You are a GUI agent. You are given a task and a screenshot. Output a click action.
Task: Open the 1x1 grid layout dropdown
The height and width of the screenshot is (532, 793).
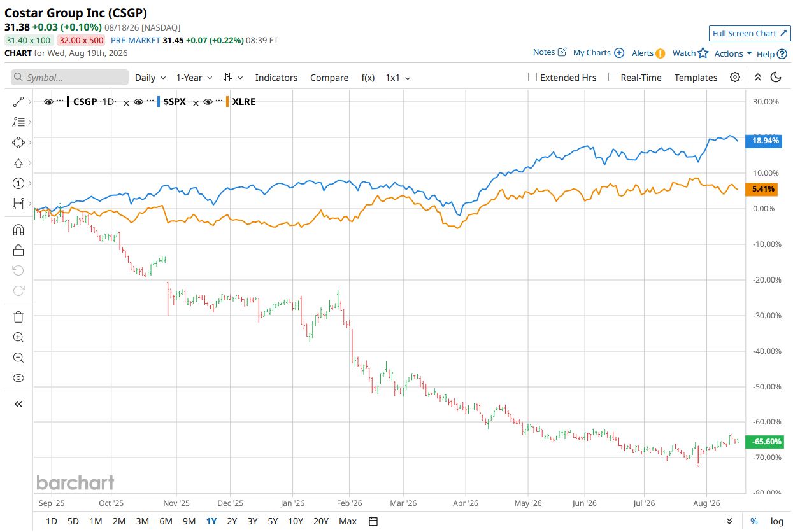[x=398, y=77]
